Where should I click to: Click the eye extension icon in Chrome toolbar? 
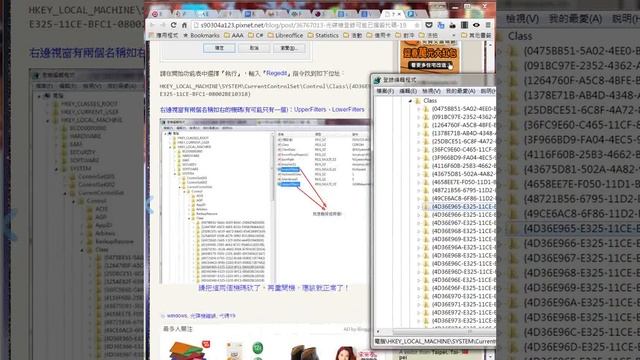tap(476, 25)
